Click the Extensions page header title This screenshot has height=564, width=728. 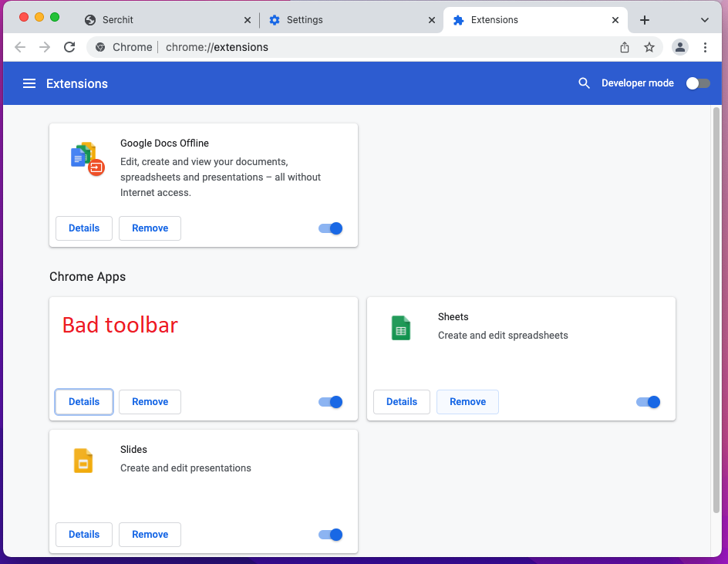pyautogui.click(x=77, y=83)
